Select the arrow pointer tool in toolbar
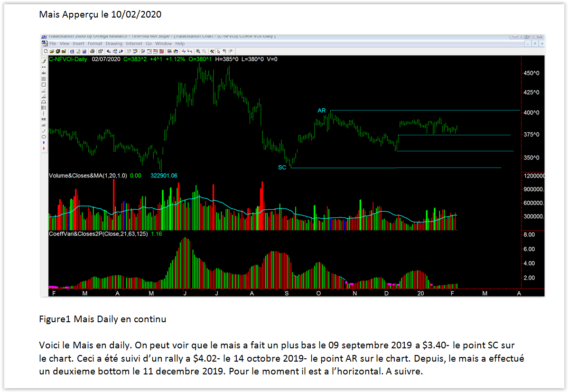The width and height of the screenshot is (568, 392). [x=218, y=51]
